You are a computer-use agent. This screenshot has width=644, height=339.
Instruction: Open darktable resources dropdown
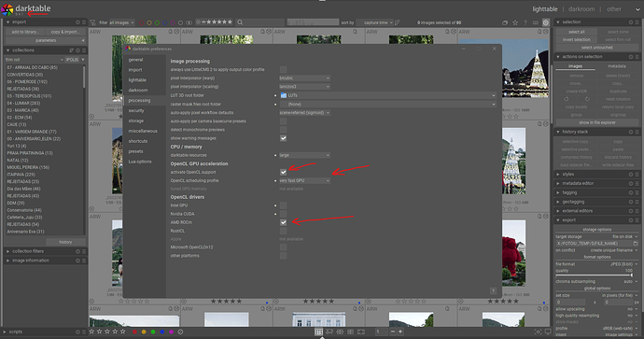[304, 155]
